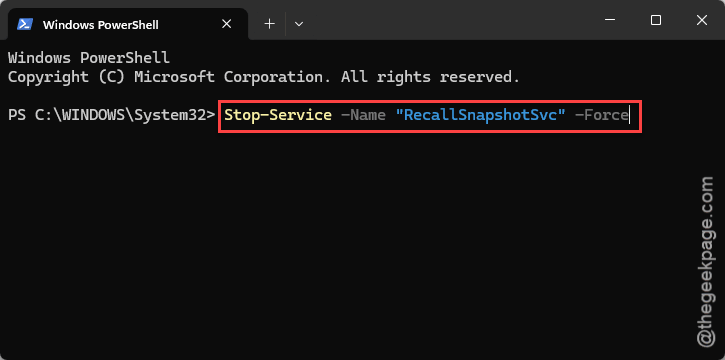The height and width of the screenshot is (360, 725).
Task: Minimize the Terminal window
Action: (x=610, y=20)
